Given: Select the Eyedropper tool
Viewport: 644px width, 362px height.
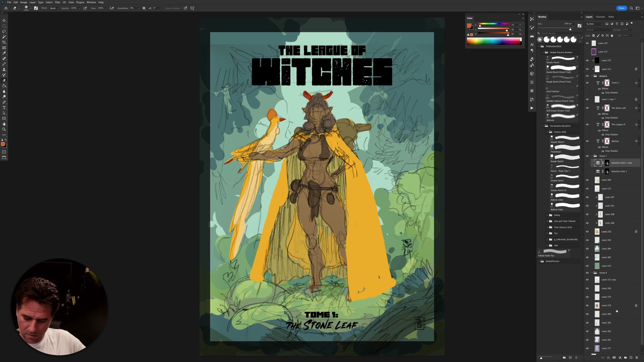Looking at the screenshot, I should (x=4, y=53).
